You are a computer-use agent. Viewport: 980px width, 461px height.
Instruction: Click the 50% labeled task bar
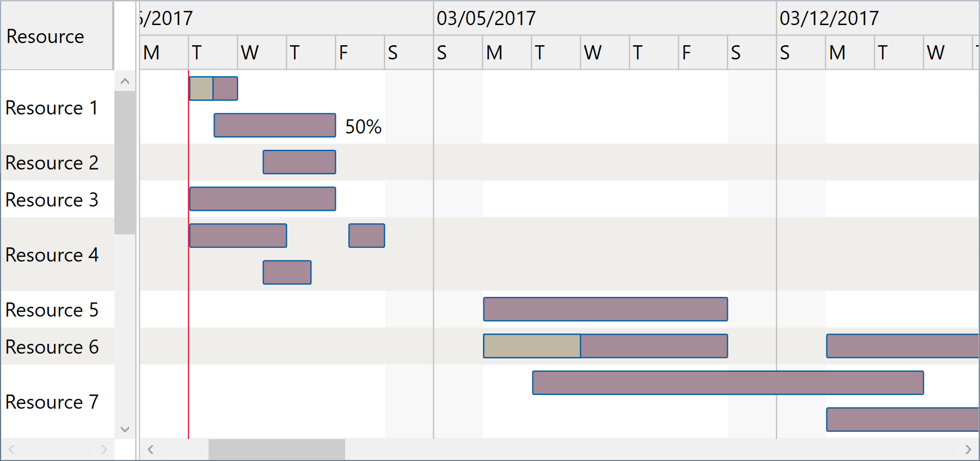[x=275, y=126]
